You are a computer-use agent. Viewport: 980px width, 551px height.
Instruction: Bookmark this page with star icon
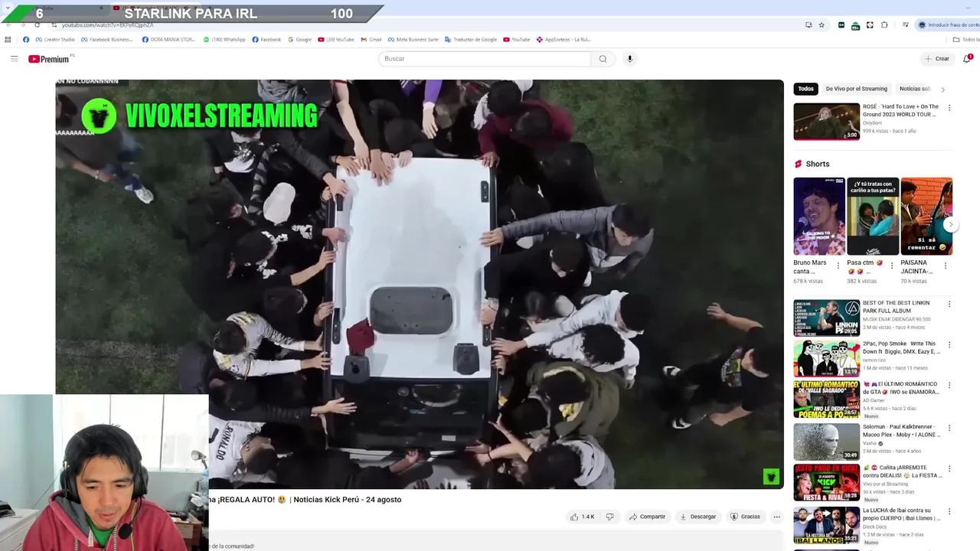tap(822, 25)
